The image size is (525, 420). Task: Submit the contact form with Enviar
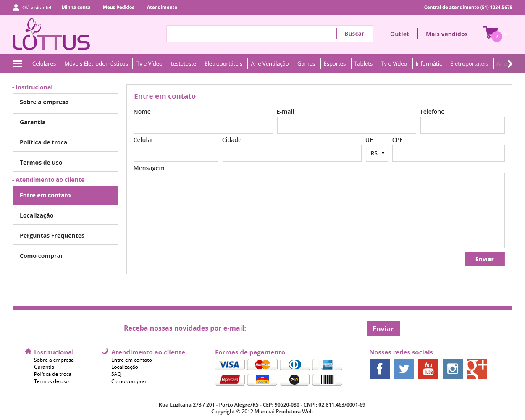coord(484,259)
